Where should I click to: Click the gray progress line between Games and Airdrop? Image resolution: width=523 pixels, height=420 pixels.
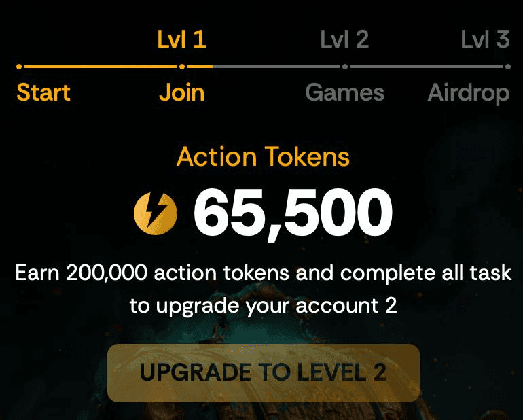click(427, 67)
